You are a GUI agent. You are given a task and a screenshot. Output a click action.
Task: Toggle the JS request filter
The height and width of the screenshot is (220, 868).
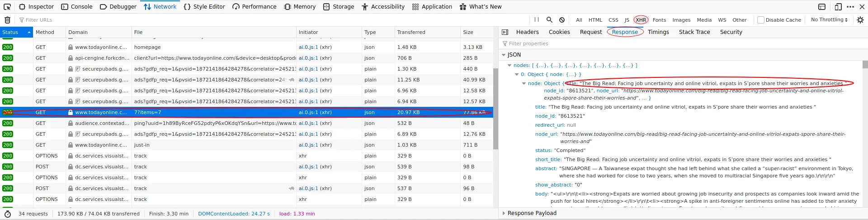[x=627, y=20]
